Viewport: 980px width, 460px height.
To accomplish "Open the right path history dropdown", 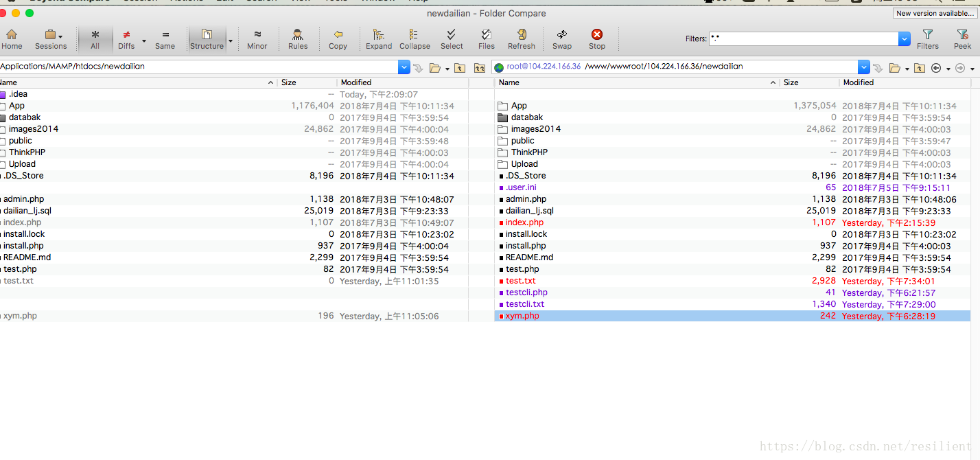I will point(863,67).
